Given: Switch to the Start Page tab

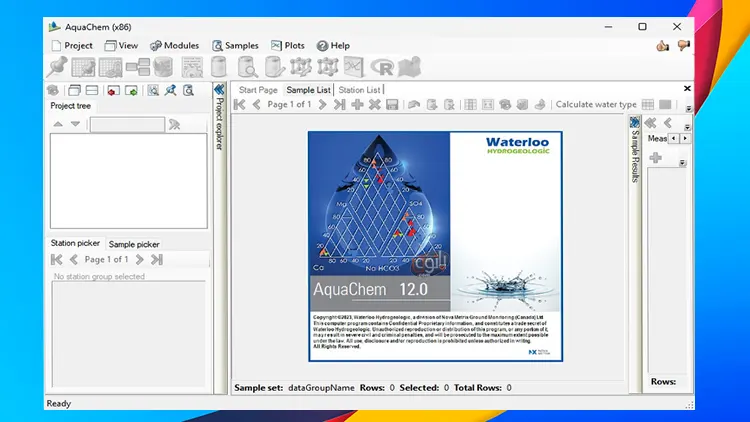Looking at the screenshot, I should (x=258, y=90).
